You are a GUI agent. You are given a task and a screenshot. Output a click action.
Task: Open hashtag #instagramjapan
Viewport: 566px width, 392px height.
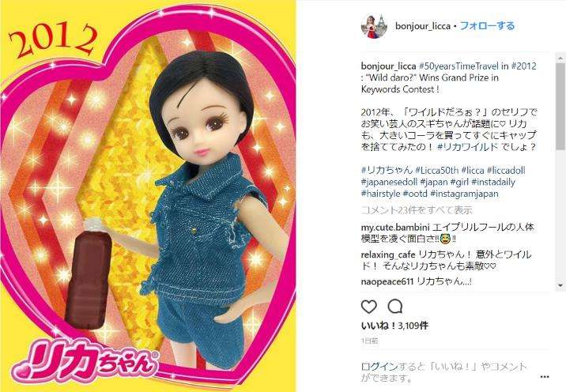(464, 194)
